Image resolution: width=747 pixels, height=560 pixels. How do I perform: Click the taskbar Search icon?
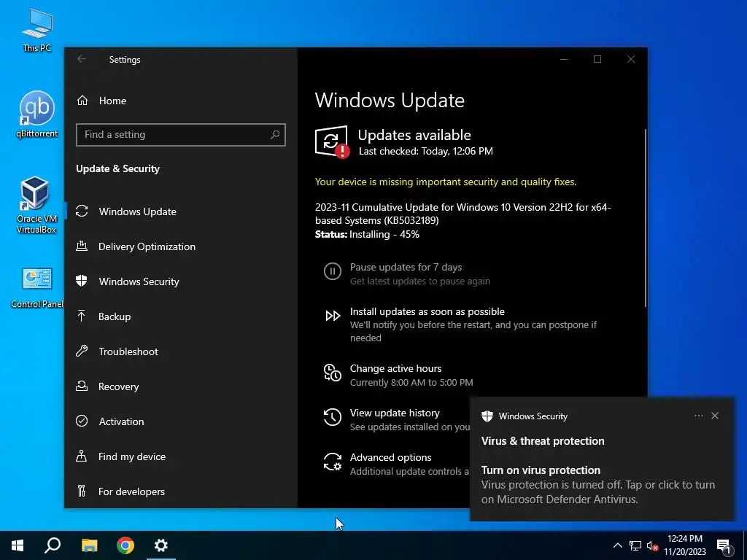[53, 545]
